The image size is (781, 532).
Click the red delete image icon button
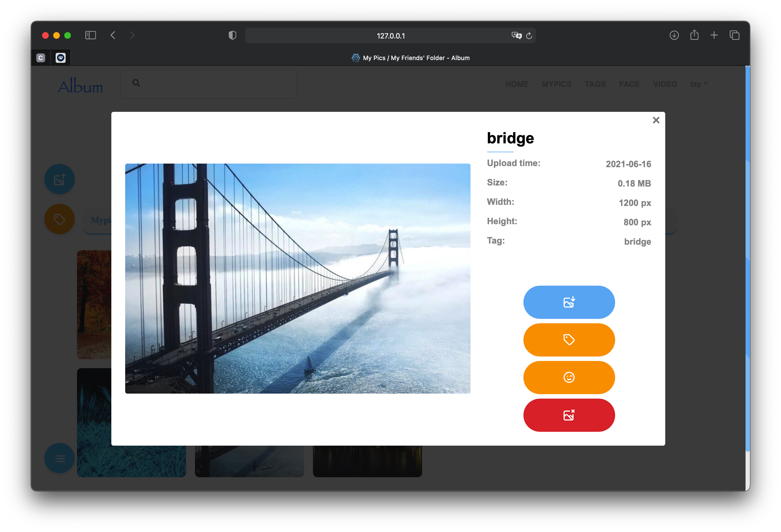[569, 415]
